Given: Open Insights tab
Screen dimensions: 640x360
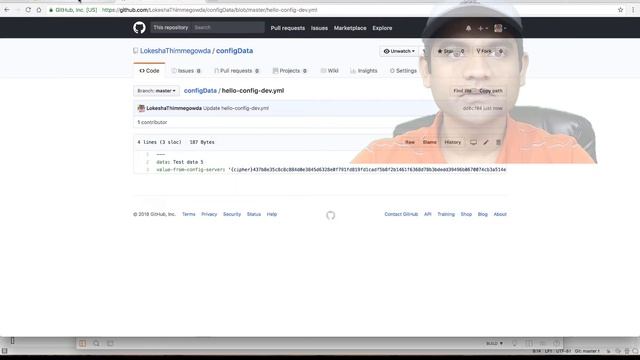Looking at the screenshot, I should pos(364,71).
